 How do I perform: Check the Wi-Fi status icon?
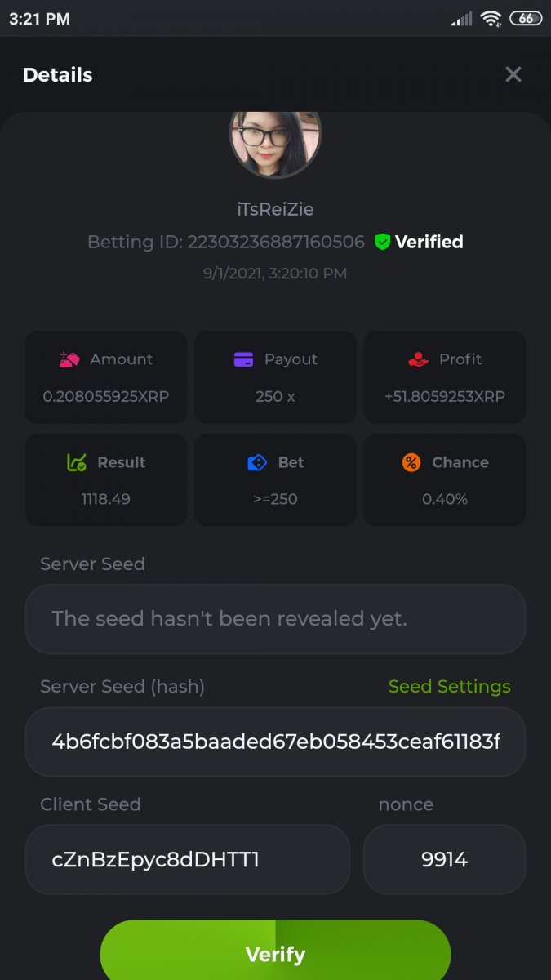tap(491, 18)
